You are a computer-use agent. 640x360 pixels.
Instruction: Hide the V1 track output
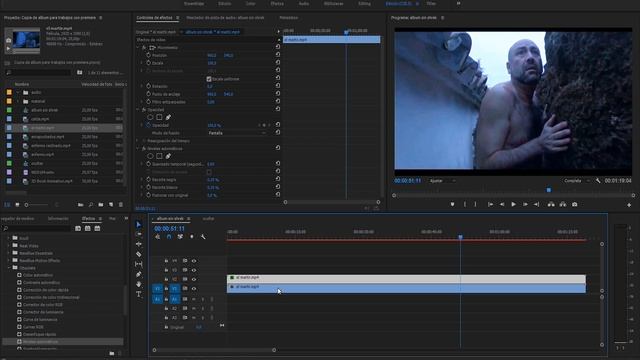194,289
